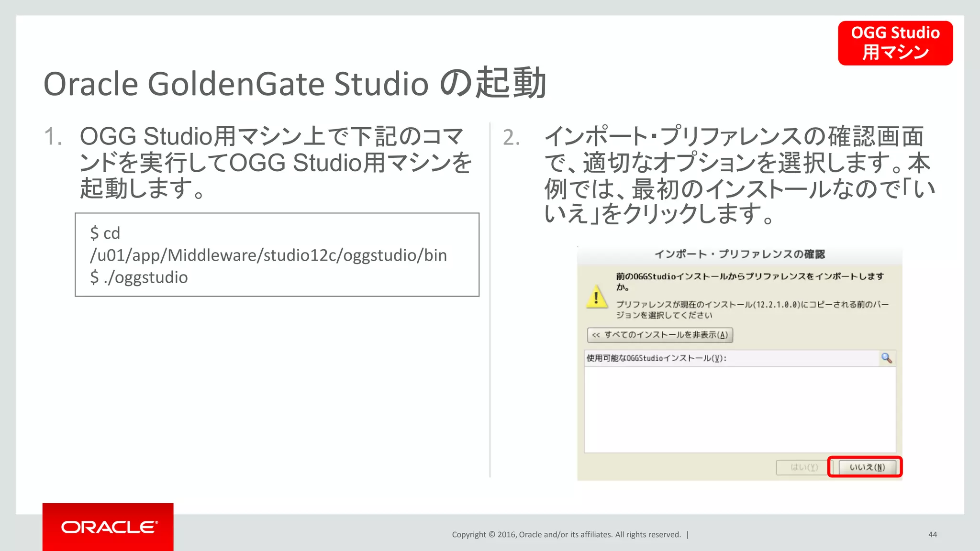Click the $ cd command line text
Screen dimensions: 980x551
pos(105,233)
